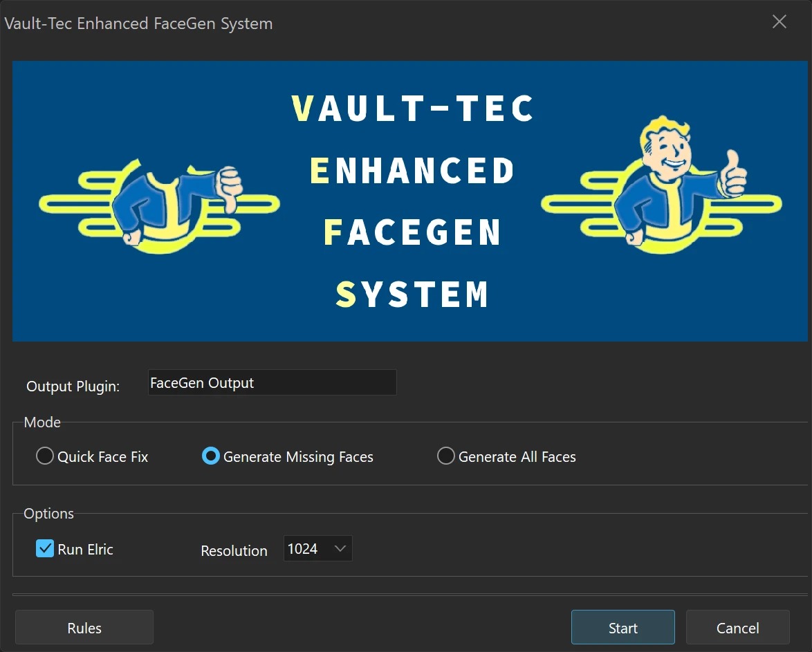Image resolution: width=812 pixels, height=652 pixels.
Task: Start the FaceGen process
Action: tap(623, 628)
